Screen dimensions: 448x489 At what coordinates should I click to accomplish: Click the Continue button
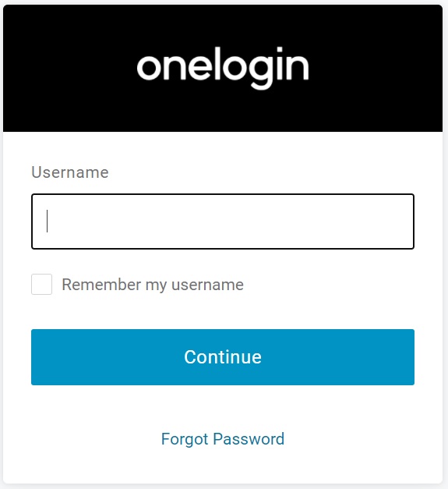[223, 357]
